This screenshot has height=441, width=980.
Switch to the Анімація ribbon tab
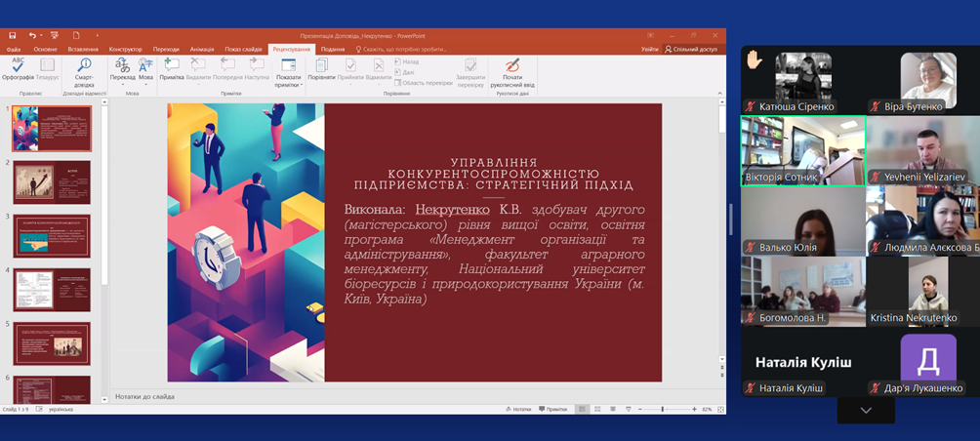pos(202,49)
